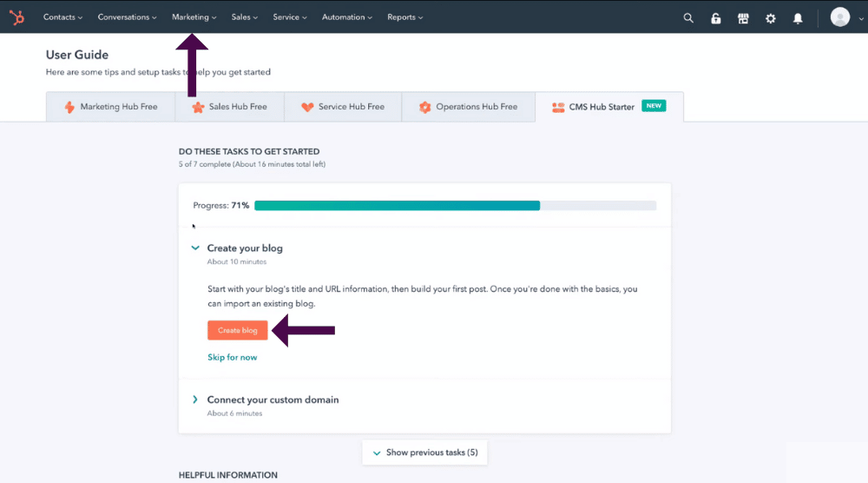Switch to Operations Hub Free tab

tap(469, 107)
